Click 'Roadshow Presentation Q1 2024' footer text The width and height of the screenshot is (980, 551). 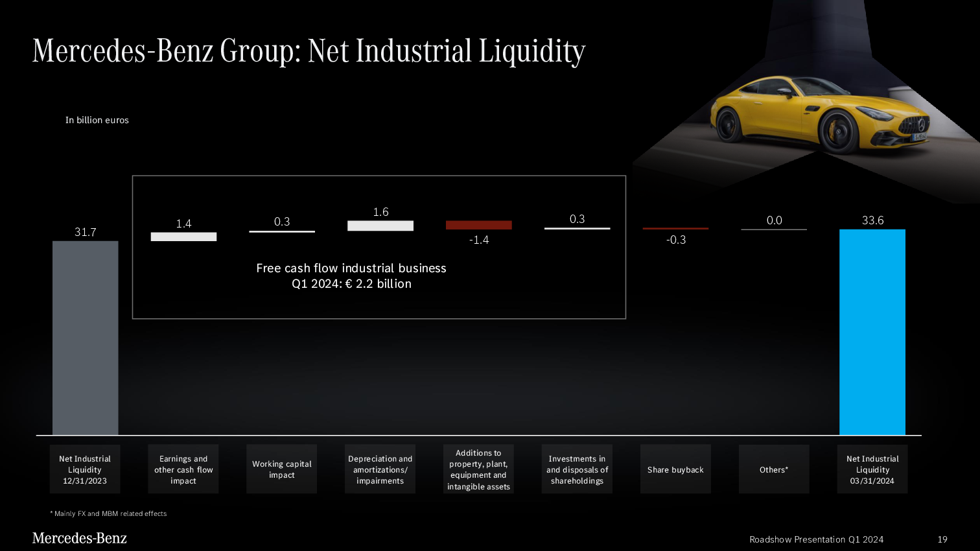[x=816, y=539]
